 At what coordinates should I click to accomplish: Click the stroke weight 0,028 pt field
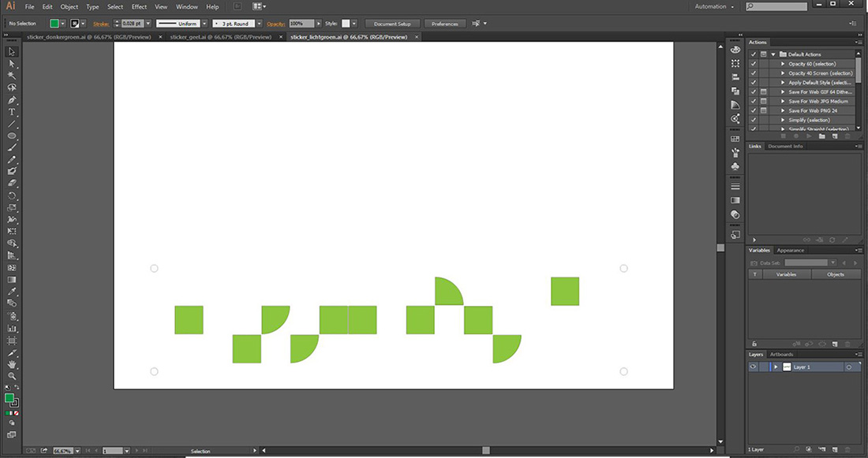133,23
